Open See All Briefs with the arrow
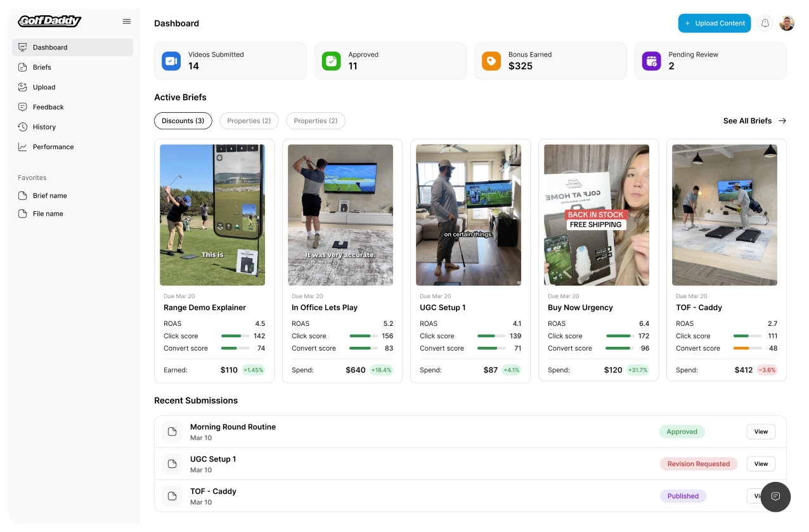Viewport: 809px width, 532px height. [x=754, y=120]
